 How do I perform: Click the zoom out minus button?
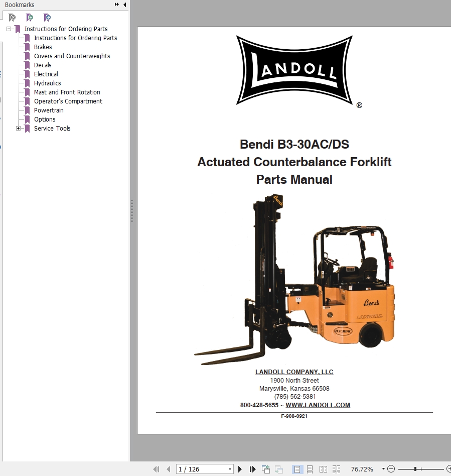[391, 469]
